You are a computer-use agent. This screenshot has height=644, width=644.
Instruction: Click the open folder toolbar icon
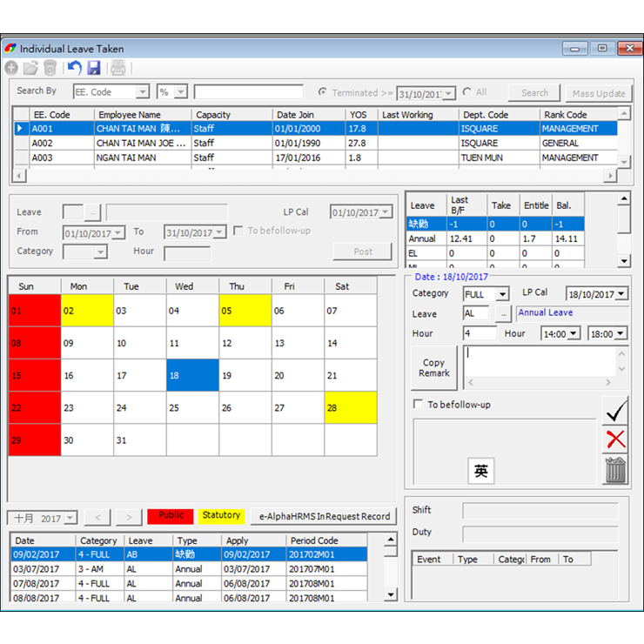pos(30,68)
